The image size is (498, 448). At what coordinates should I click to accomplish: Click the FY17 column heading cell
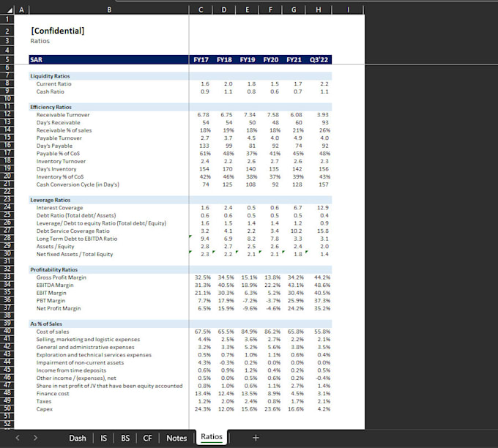201,60
